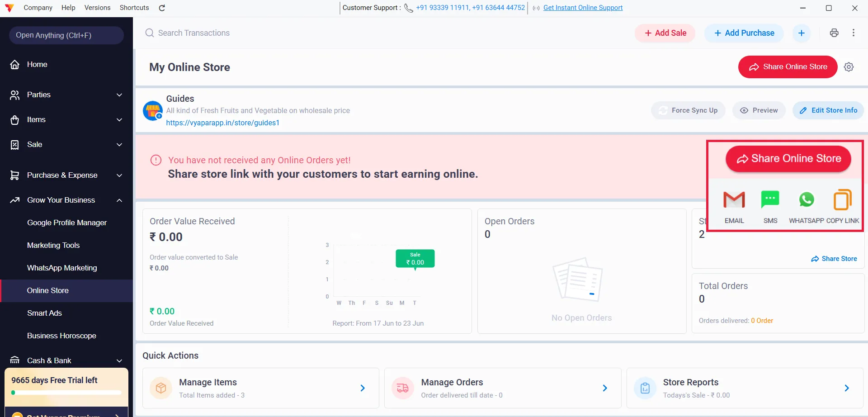
Task: Click the green Sale tooltip on chart
Action: tap(415, 259)
